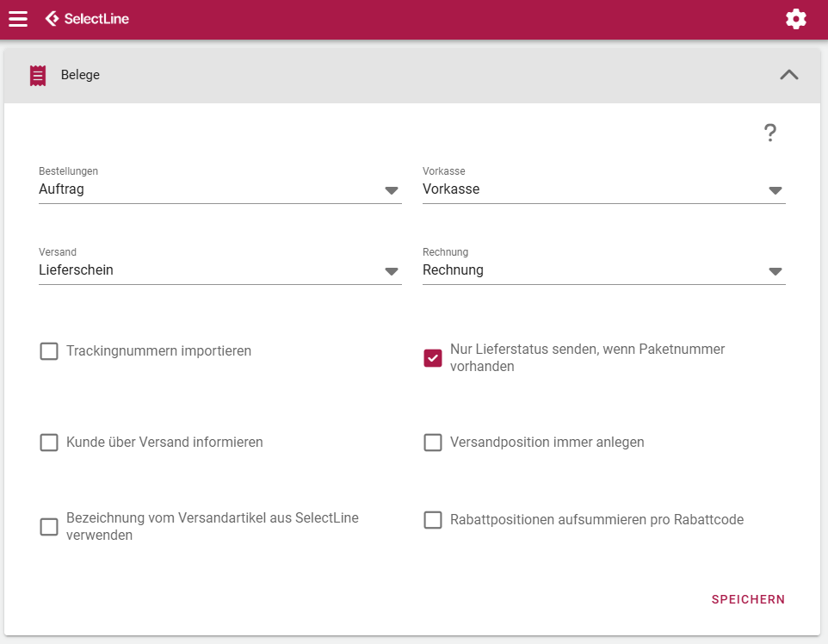Check Versandposition immer anlegen

click(433, 443)
